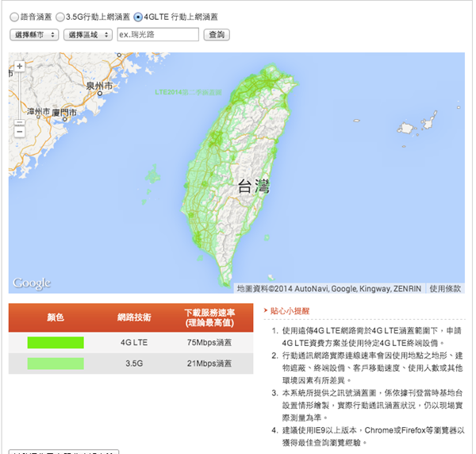Click the map data copyright text
476x454 pixels.
click(329, 288)
